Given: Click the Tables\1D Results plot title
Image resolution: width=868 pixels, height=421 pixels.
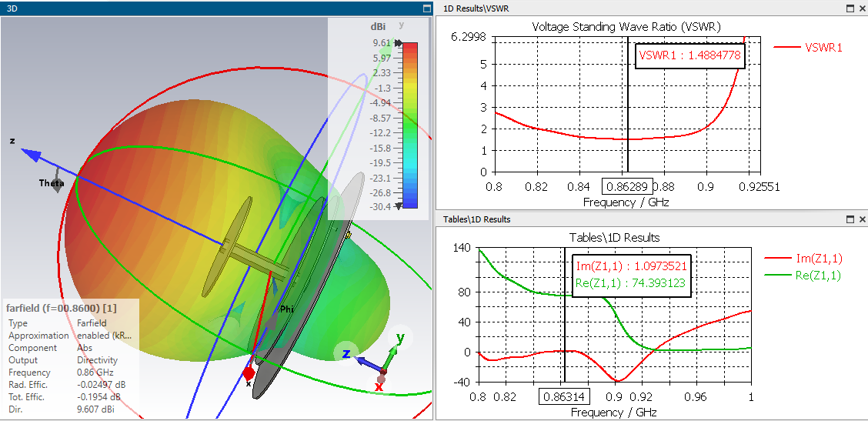Looking at the screenshot, I should click(615, 238).
